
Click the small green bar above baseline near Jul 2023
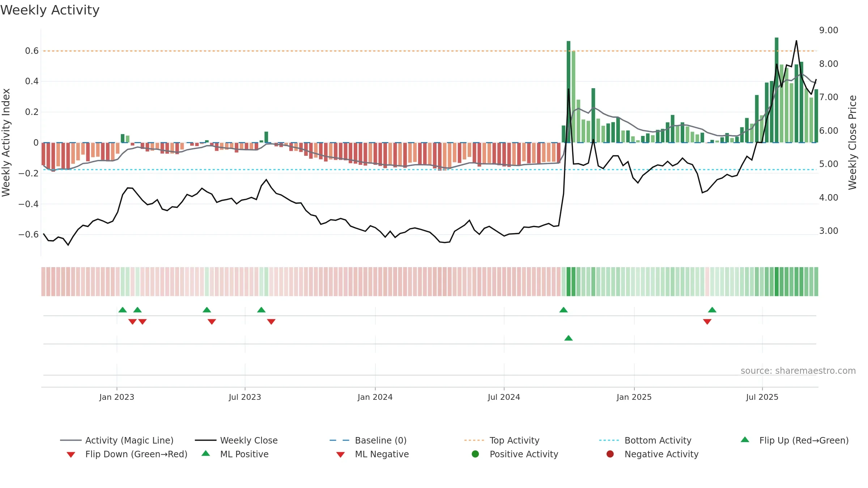tap(266, 137)
